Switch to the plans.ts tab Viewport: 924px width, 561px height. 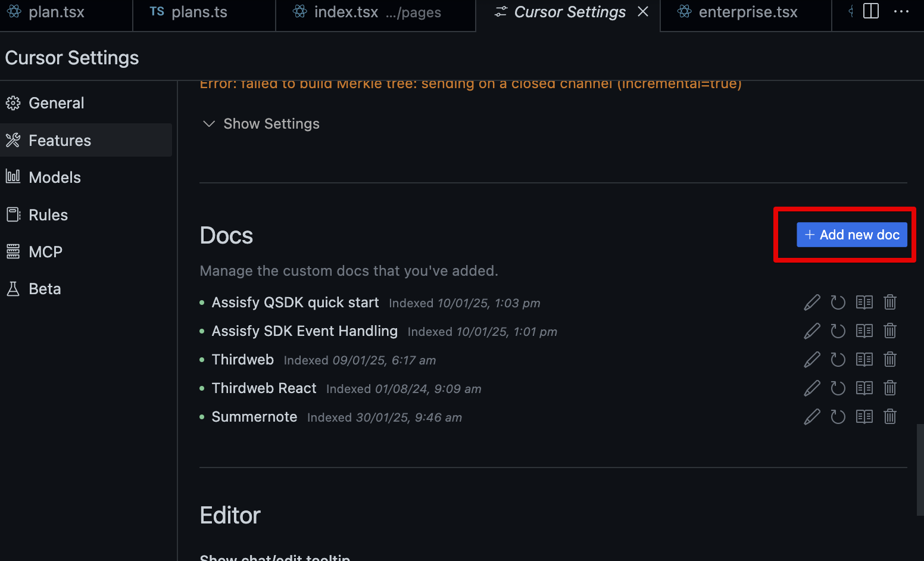click(x=199, y=12)
